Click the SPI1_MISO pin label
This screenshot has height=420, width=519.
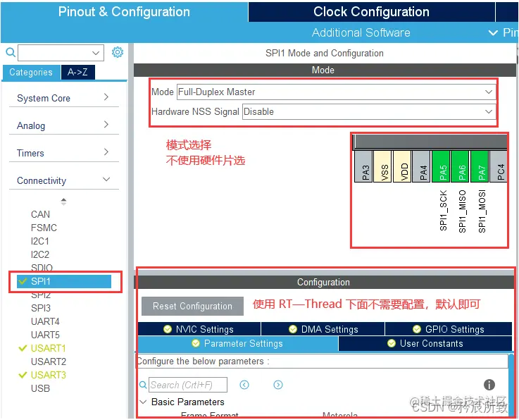tap(463, 211)
